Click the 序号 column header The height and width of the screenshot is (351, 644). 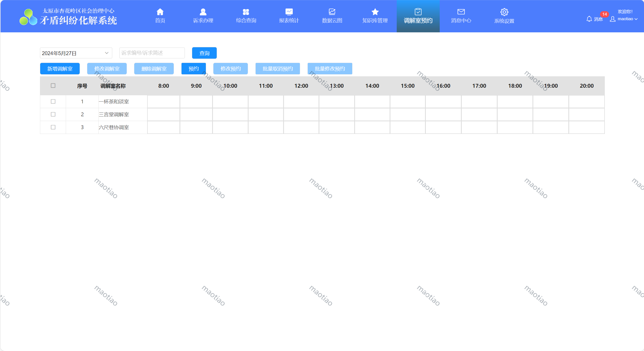(82, 86)
